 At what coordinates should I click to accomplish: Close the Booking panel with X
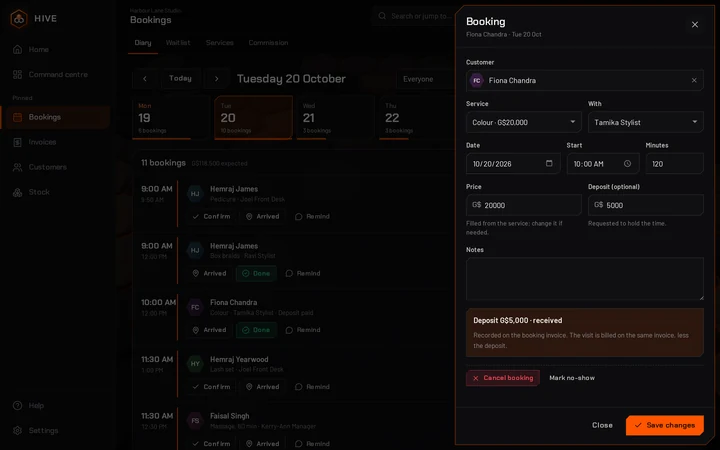click(x=695, y=25)
